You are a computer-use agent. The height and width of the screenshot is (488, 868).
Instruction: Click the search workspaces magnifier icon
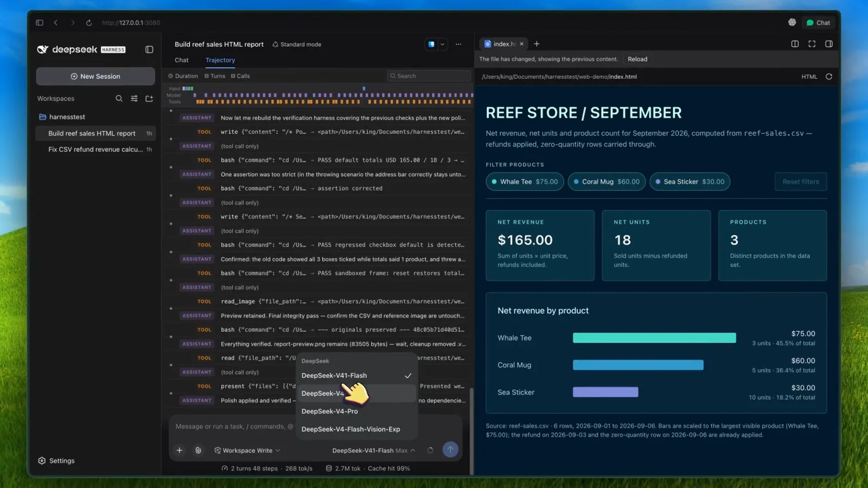(x=119, y=99)
